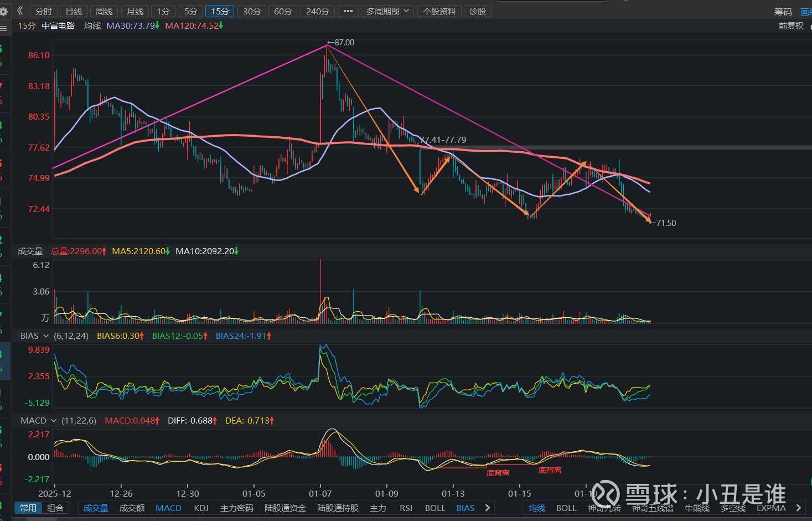The image size is (812, 521).
Task: Open the settings gear icon
Action: tap(4, 12)
